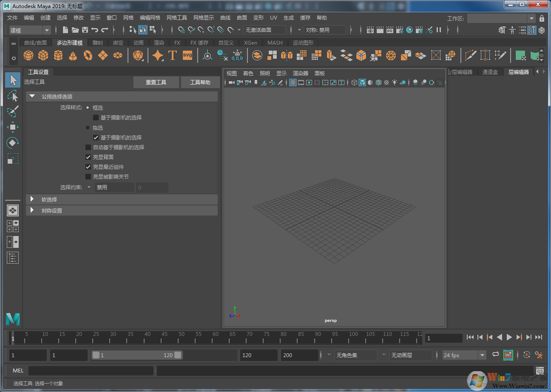551x392 pixels.
Task: Open the '选择约束' dropdown menu
Action: (89, 187)
